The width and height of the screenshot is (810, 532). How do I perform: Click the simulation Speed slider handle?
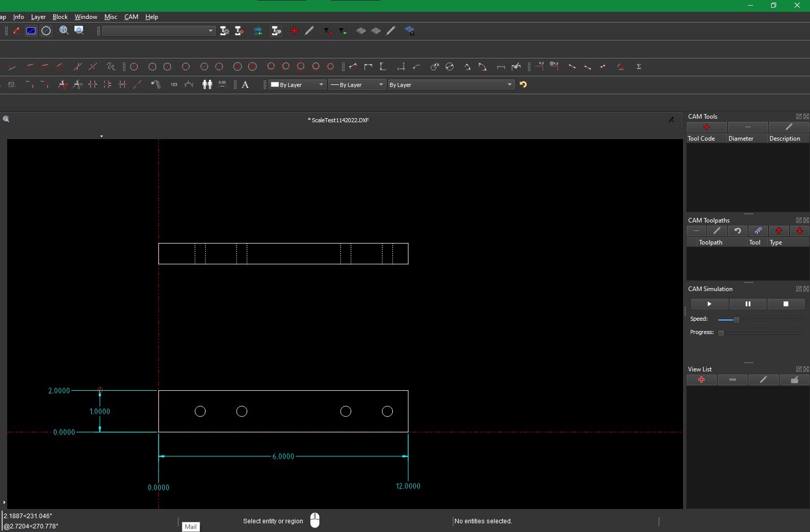click(x=736, y=320)
